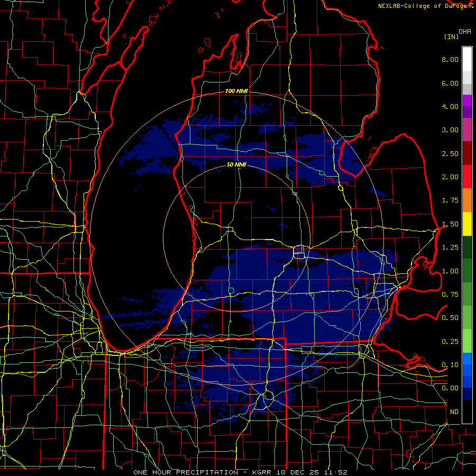The image size is (476, 476).
Task: Pick the bright magenta swatch beside 4.00
Action: 467,100
